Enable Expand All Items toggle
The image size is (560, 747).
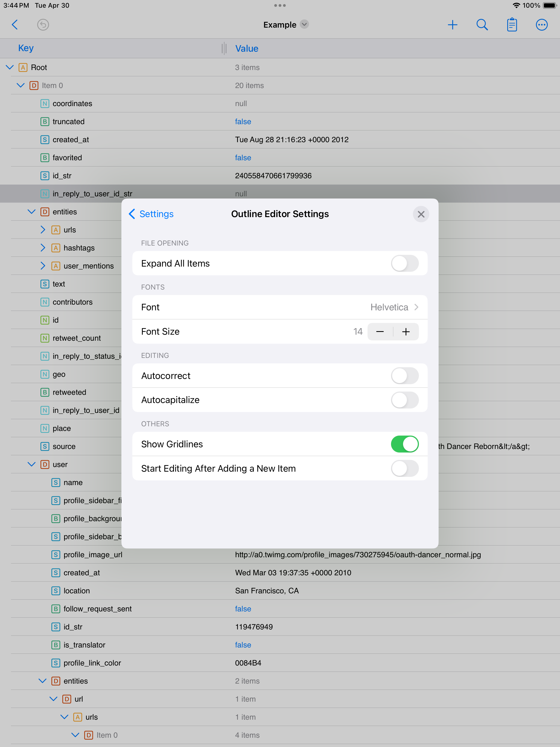tap(405, 263)
